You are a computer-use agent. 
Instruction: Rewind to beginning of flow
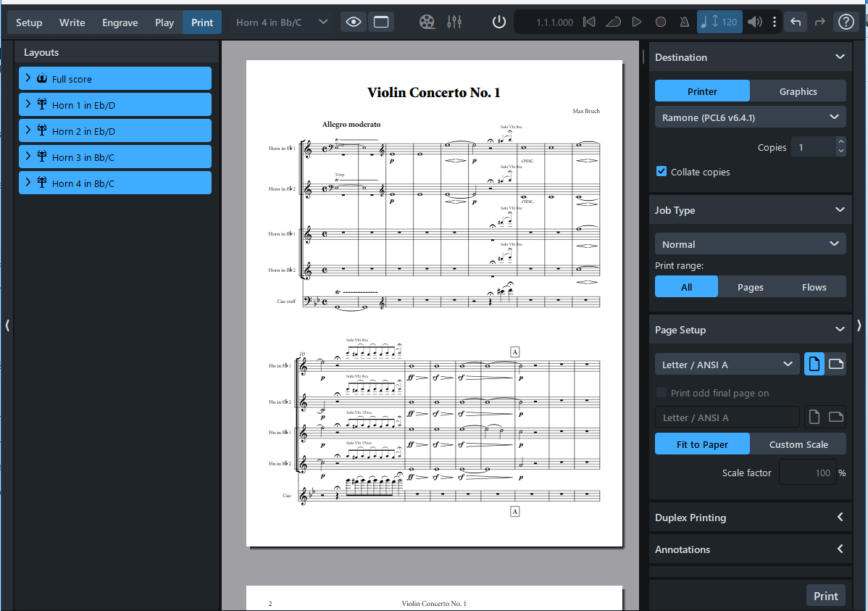(589, 22)
